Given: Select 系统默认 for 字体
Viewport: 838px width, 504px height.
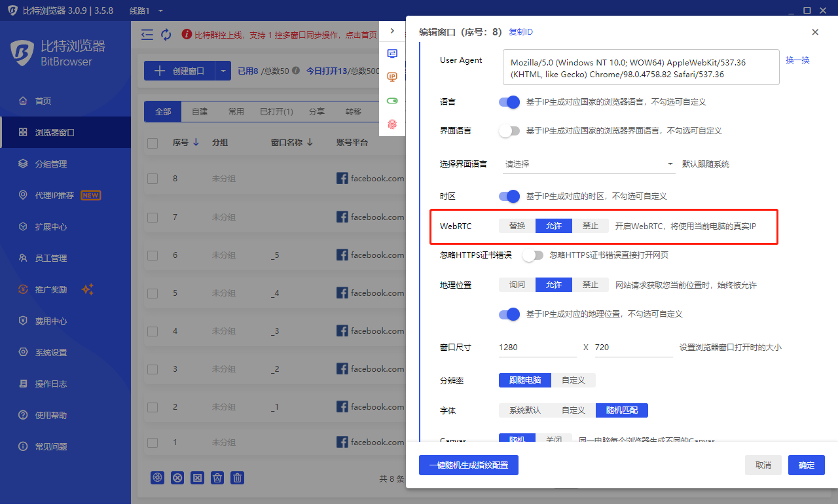Looking at the screenshot, I should 525,410.
